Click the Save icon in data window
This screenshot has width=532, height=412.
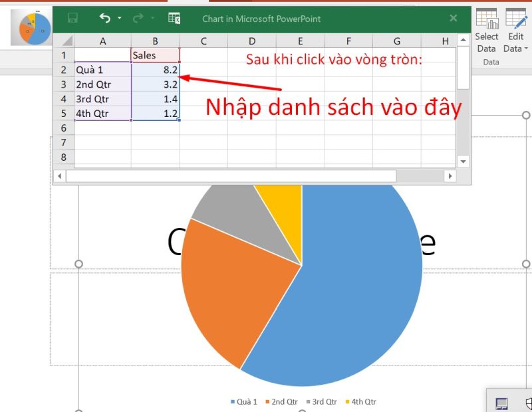(72, 19)
